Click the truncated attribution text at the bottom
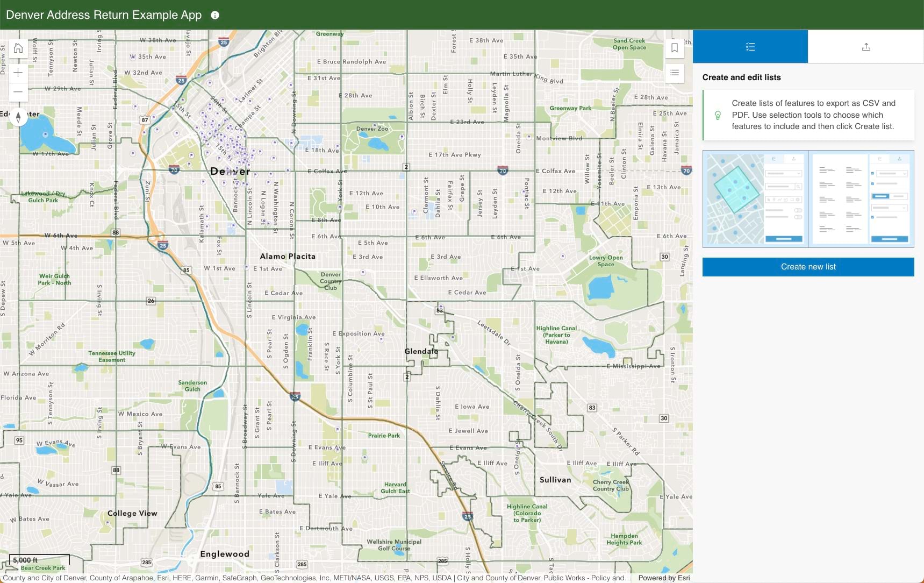The height and width of the screenshot is (583, 924). point(323,578)
